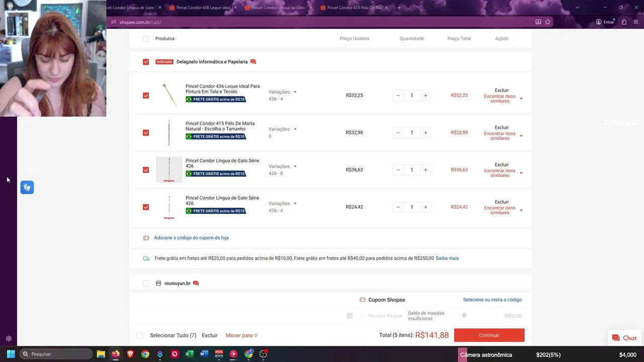Image resolution: width=644 pixels, height=362 pixels.
Task: Bookmark page with the star icon
Action: click(x=548, y=22)
